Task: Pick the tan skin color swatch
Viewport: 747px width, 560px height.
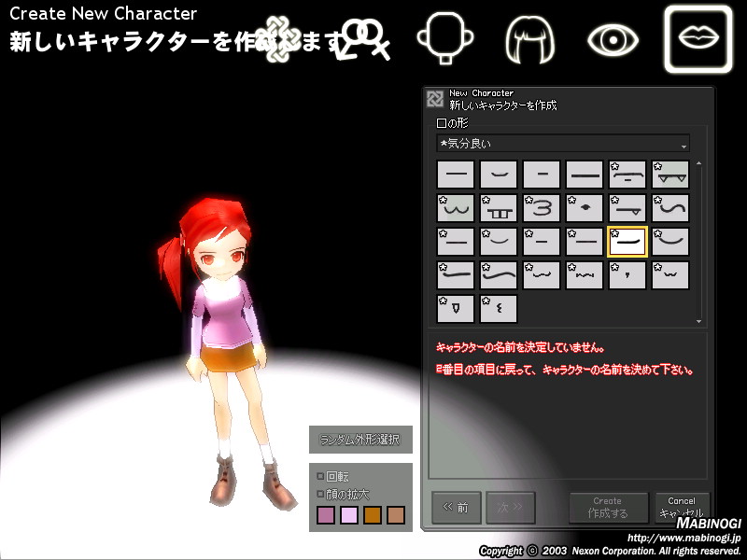Action: pos(396,515)
